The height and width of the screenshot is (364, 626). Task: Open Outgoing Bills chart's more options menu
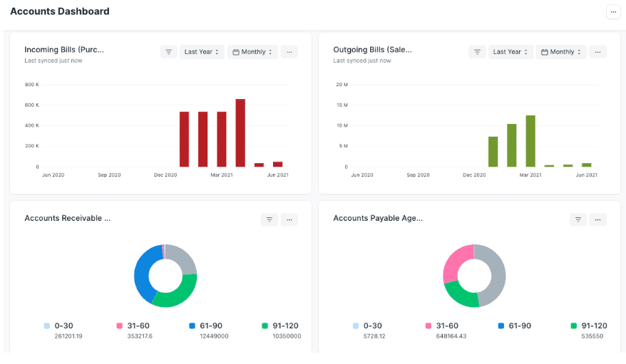click(x=597, y=52)
